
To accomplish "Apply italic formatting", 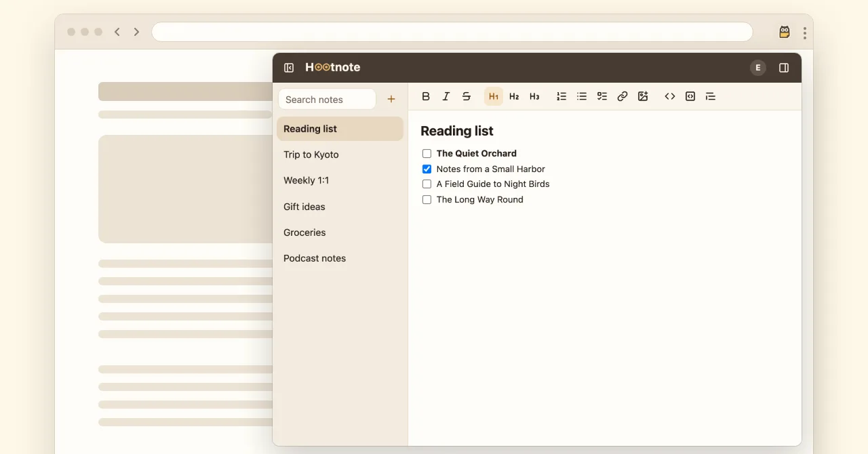I will (446, 96).
